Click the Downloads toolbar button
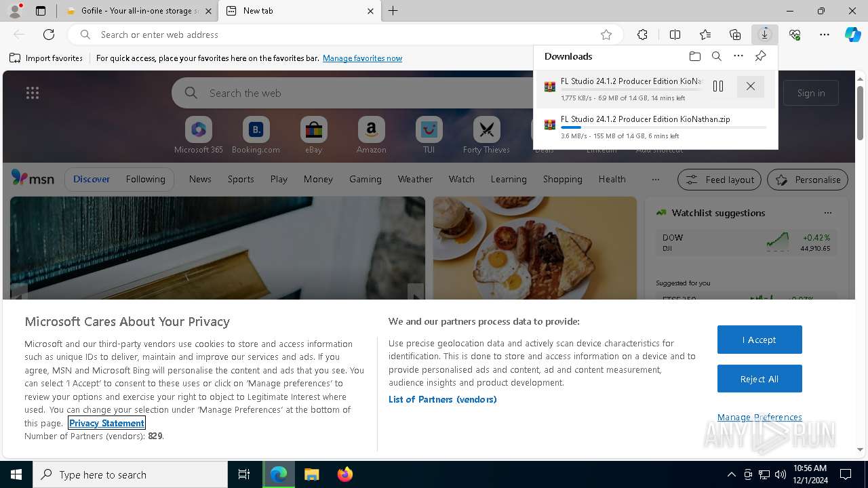Viewport: 868px width, 488px height. click(765, 35)
